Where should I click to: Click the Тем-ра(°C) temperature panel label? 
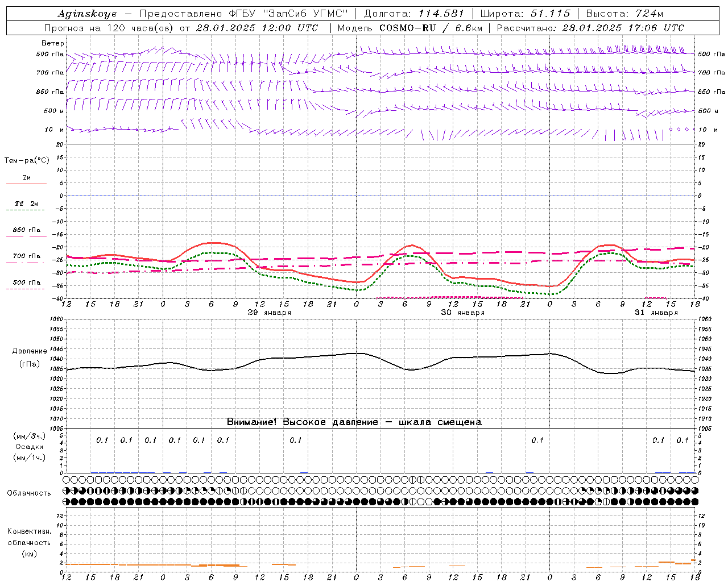(x=27, y=161)
